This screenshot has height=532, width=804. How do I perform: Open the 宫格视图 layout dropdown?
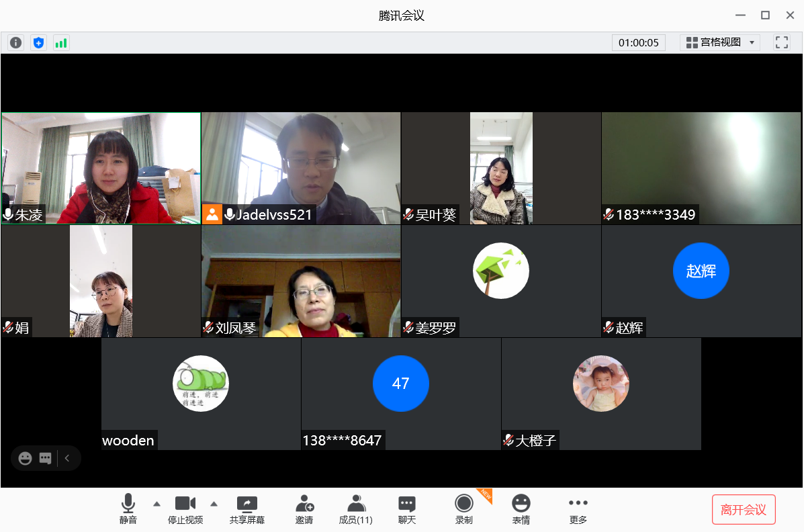pos(720,42)
